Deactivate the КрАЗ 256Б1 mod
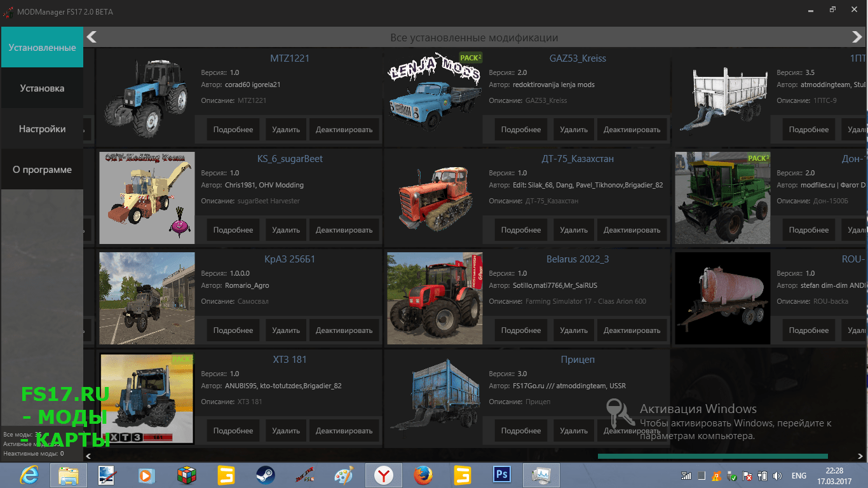 (x=344, y=330)
